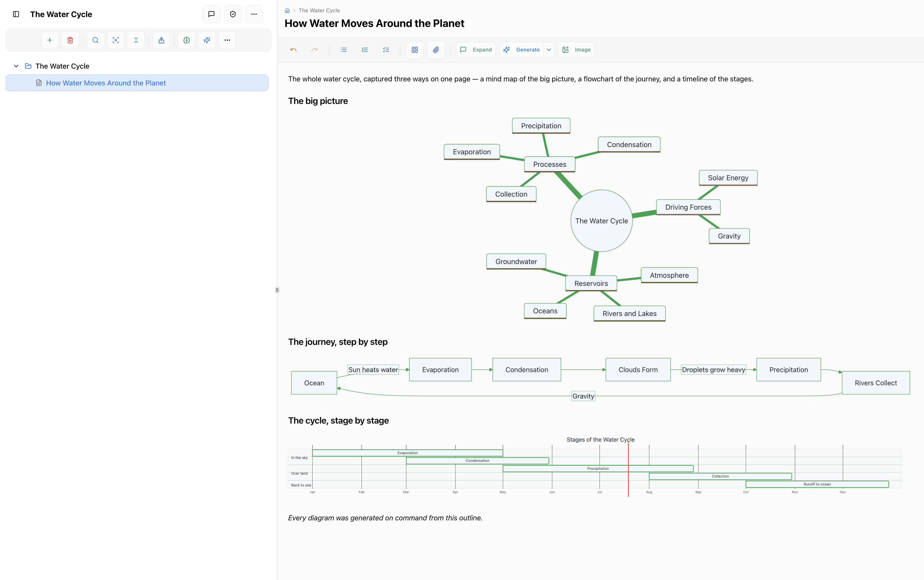Click the focus target icon
Screen dimensions: 924x580
coord(116,40)
